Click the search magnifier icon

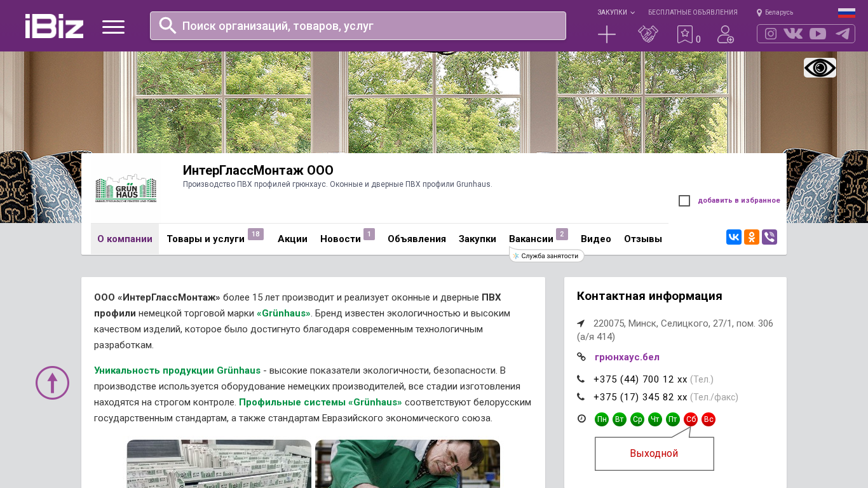pyautogui.click(x=168, y=25)
